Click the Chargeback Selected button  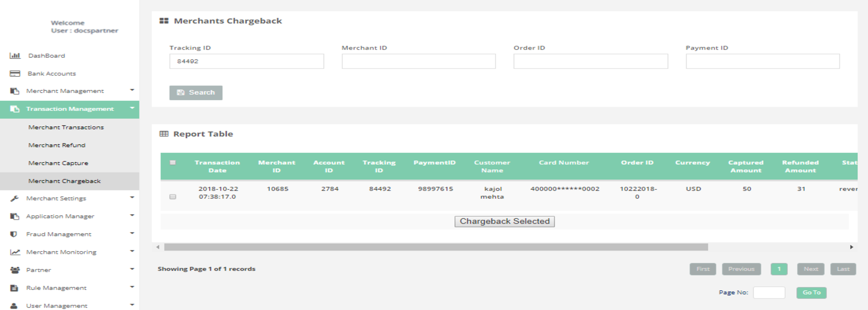point(504,221)
